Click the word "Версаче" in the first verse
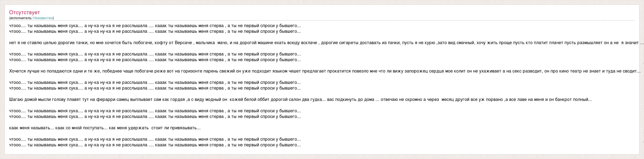Screen dimensions: 644x159 [183, 43]
